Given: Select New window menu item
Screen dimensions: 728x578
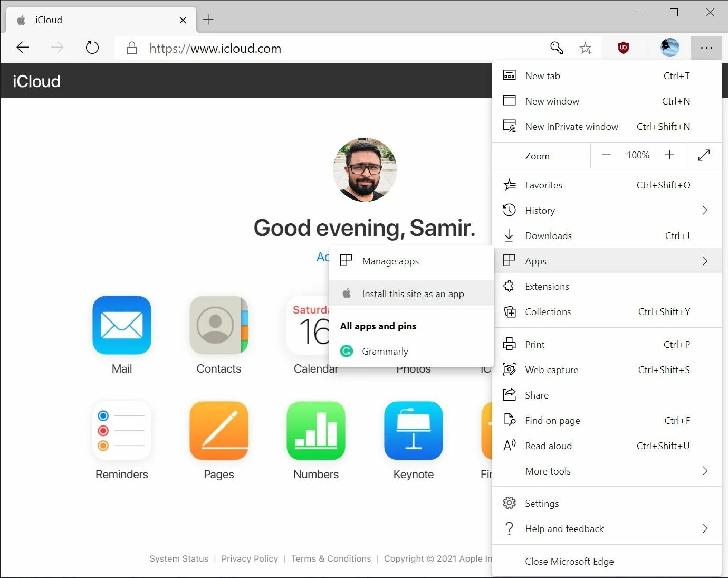Looking at the screenshot, I should pos(607,101).
